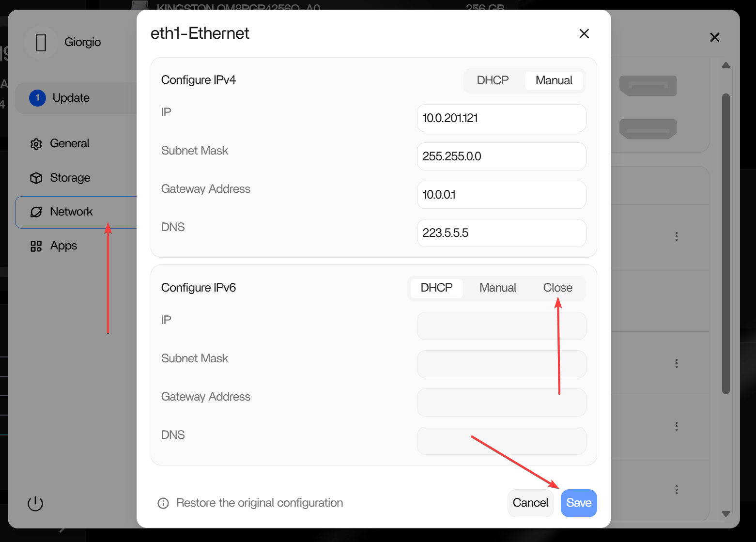Restore the original configuration link
Viewport: 756px width, 542px height.
(x=260, y=503)
